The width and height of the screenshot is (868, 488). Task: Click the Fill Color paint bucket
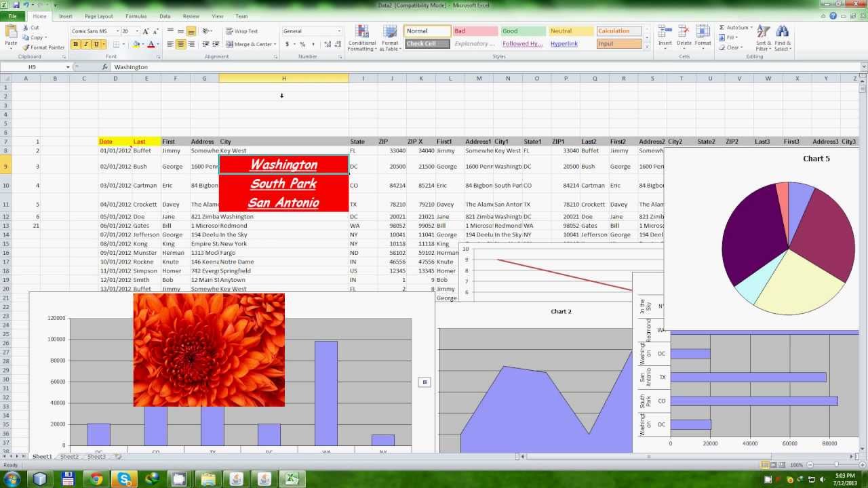pyautogui.click(x=136, y=44)
